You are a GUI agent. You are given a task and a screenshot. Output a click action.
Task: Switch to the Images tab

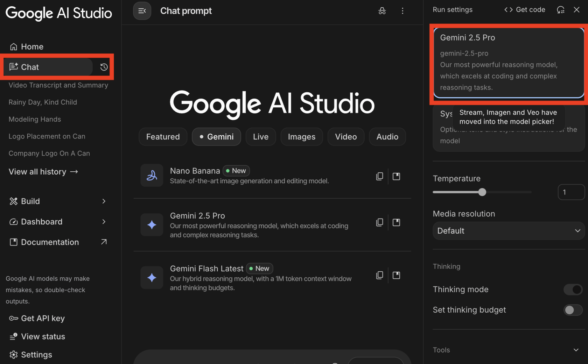301,137
